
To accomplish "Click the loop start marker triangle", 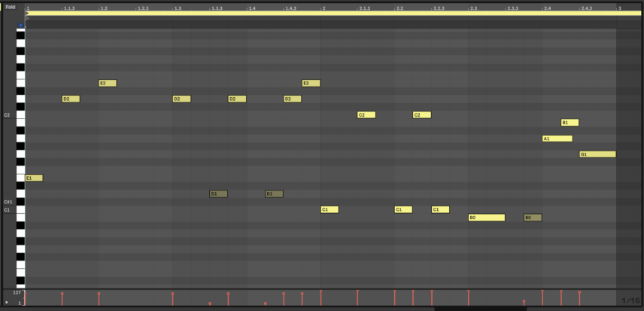I will pos(27,13).
